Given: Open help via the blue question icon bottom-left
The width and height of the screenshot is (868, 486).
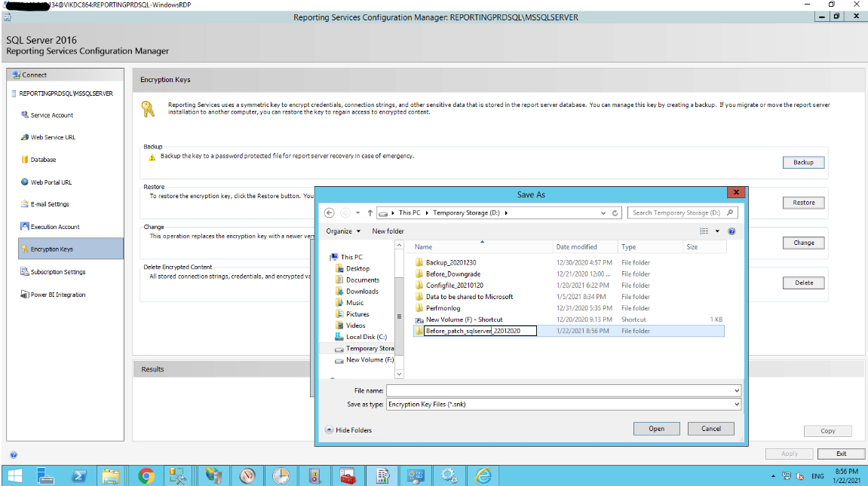Looking at the screenshot, I should tap(14, 454).
